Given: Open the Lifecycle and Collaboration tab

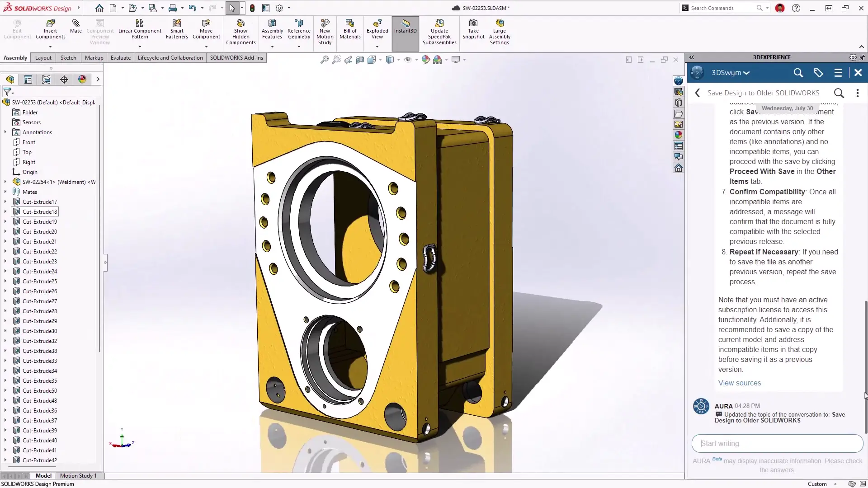Looking at the screenshot, I should [x=170, y=57].
